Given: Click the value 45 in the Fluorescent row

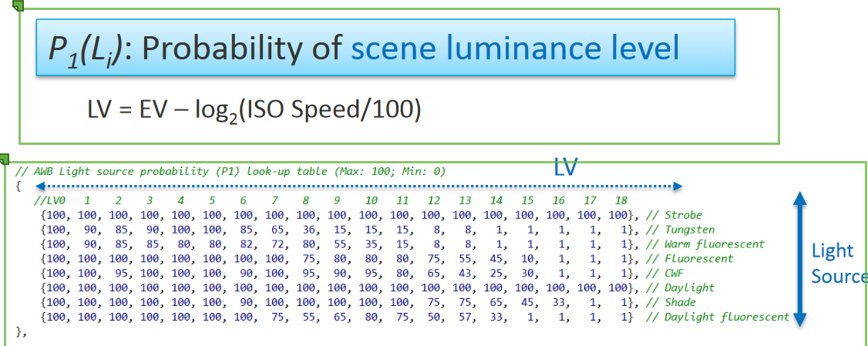Looking at the screenshot, I should click(496, 258).
